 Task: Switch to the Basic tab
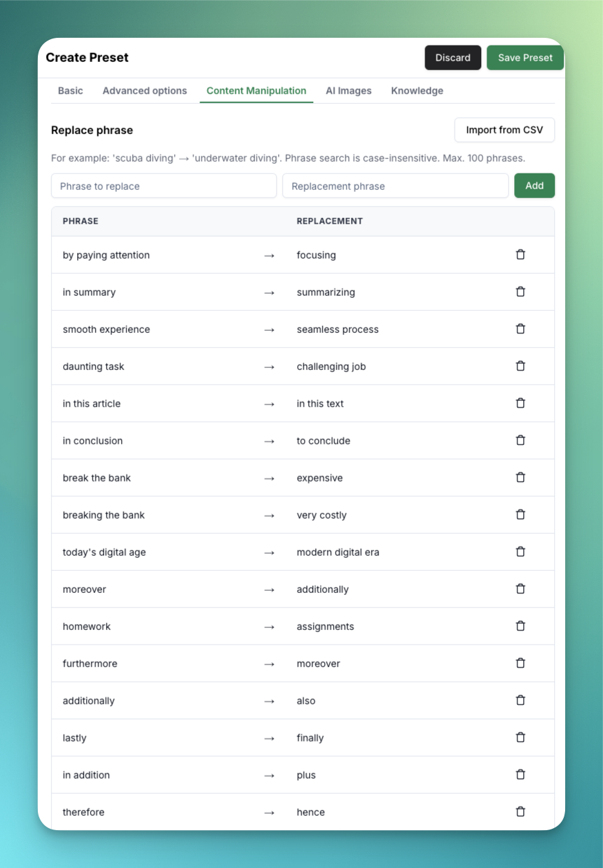[70, 91]
